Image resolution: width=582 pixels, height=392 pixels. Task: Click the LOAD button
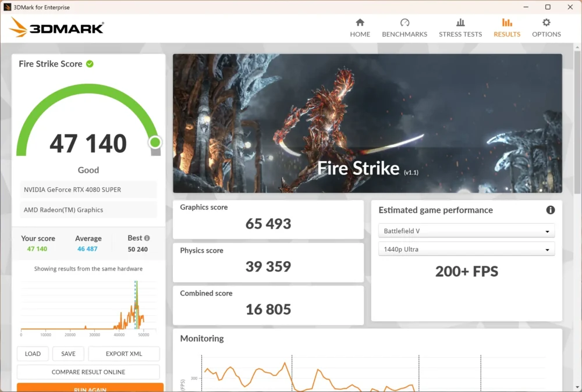point(33,354)
